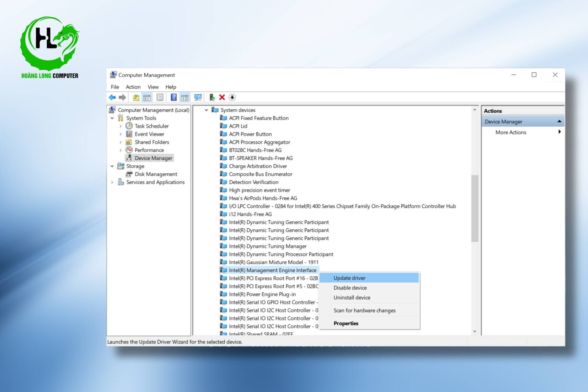Click the Show/Hide Action Pane icon
This screenshot has height=392, width=588.
[x=185, y=97]
